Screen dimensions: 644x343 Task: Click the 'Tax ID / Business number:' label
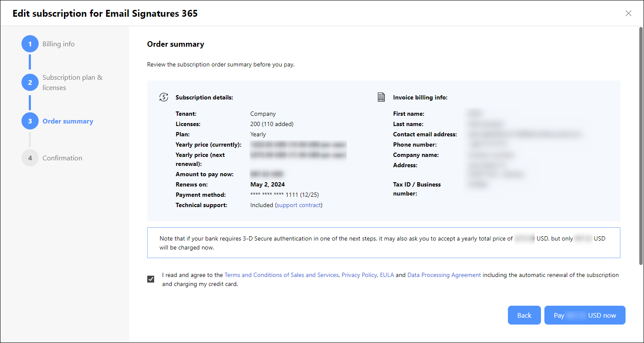coord(417,189)
